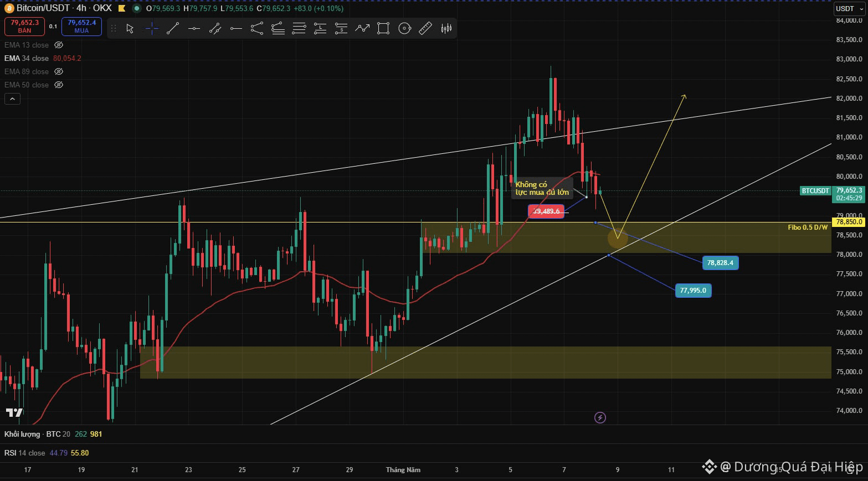Viewport: 868px width, 481px height.
Task: Click the open price O79,569.3
Action: (x=163, y=8)
